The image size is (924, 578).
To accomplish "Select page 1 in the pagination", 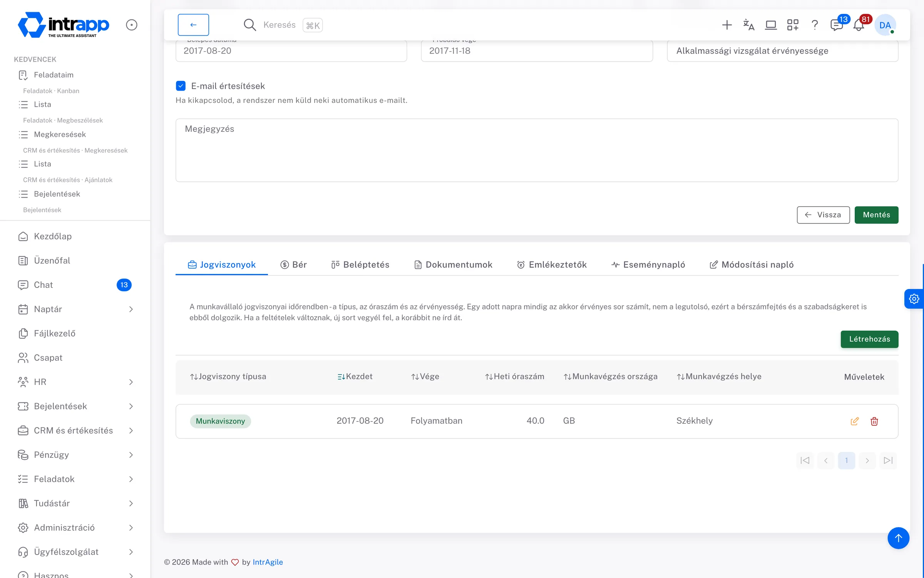I will click(x=846, y=460).
